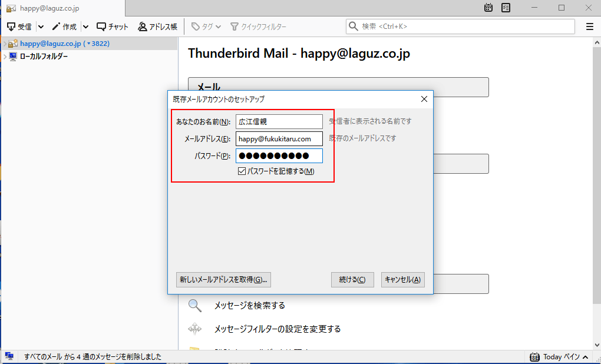This screenshot has height=364, width=601.
Task: Compose a new message with 作成
Action: [x=64, y=27]
